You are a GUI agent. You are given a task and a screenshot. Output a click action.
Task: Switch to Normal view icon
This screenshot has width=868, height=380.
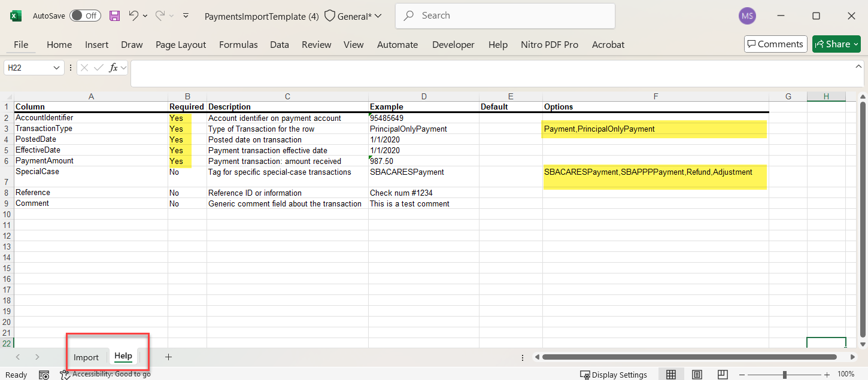pyautogui.click(x=671, y=375)
